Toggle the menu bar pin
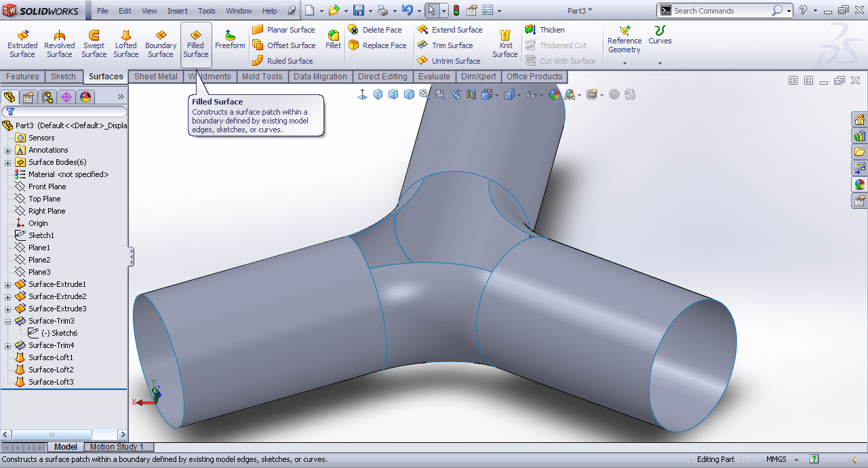This screenshot has height=468, width=868. pos(292,11)
